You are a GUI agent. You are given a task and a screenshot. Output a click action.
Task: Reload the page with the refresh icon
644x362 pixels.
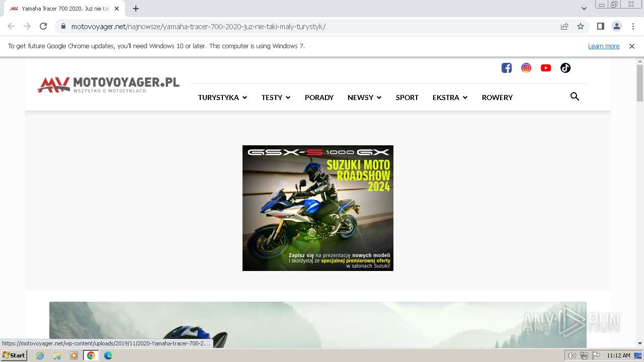[x=43, y=26]
